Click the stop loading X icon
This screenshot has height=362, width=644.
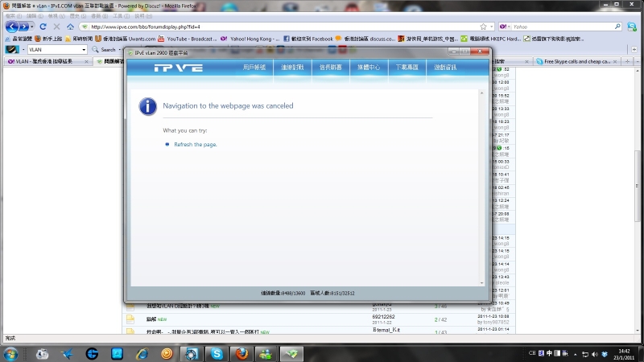click(x=56, y=27)
